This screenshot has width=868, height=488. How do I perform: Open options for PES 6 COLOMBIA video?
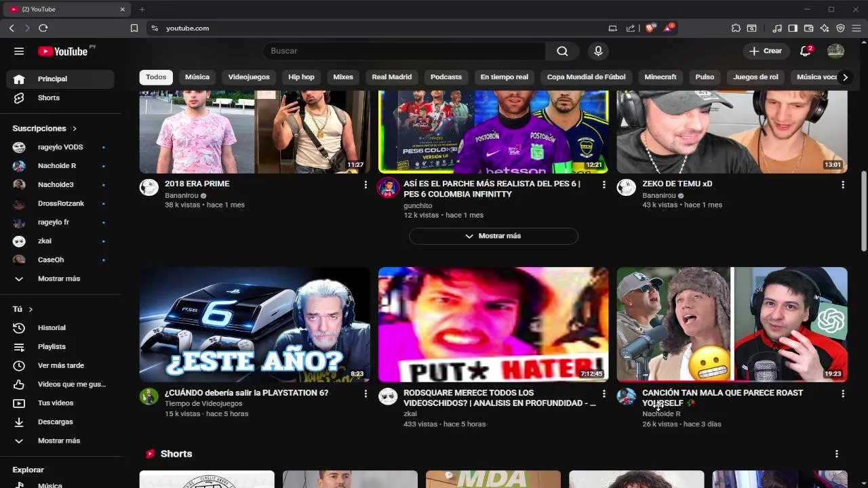pos(604,184)
